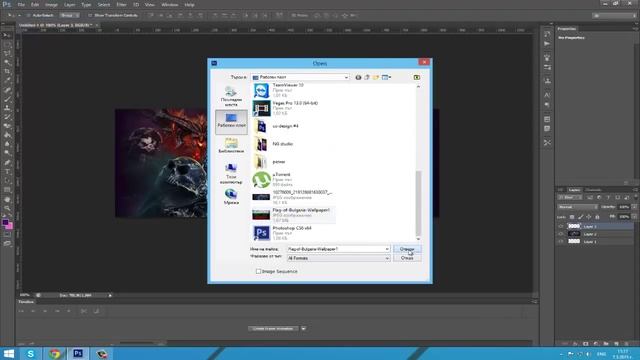Select the Photoshop CS6 x64 shortcut
Screen dimensions: 640x360
293,233
